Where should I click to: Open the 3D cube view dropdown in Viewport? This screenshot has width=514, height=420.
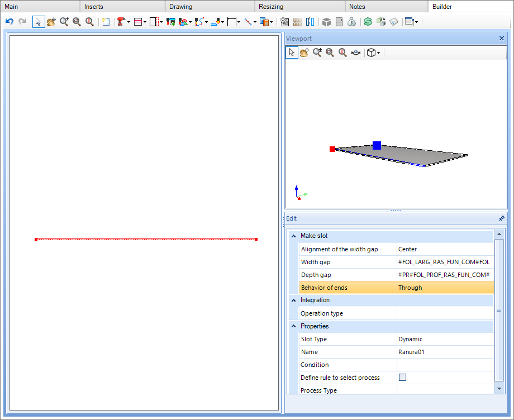pos(373,52)
